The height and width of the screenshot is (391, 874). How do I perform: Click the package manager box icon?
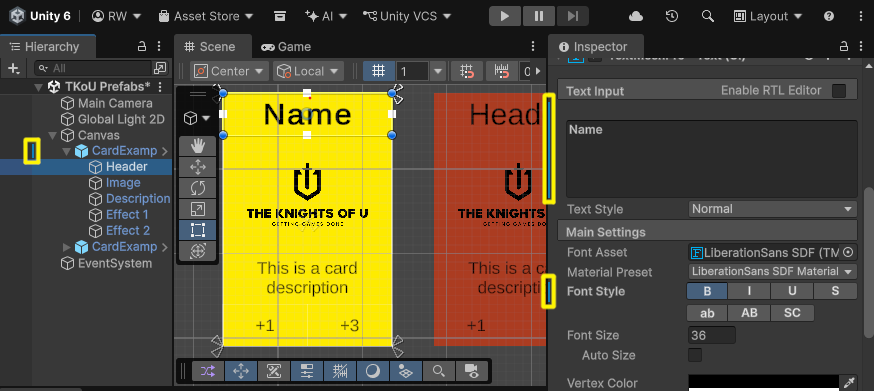[280, 16]
